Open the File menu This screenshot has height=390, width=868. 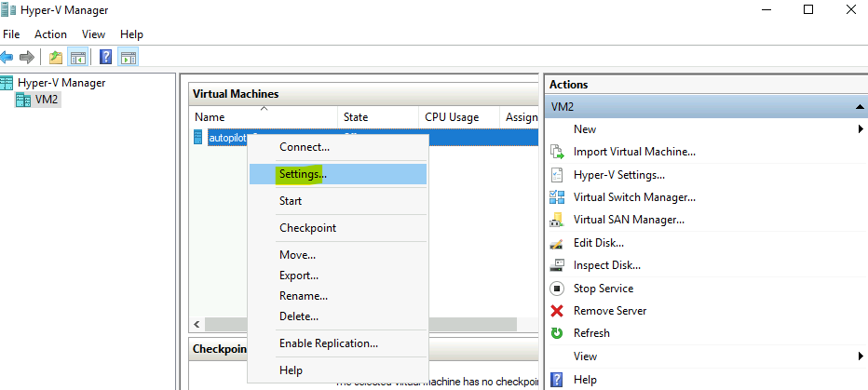coord(11,34)
